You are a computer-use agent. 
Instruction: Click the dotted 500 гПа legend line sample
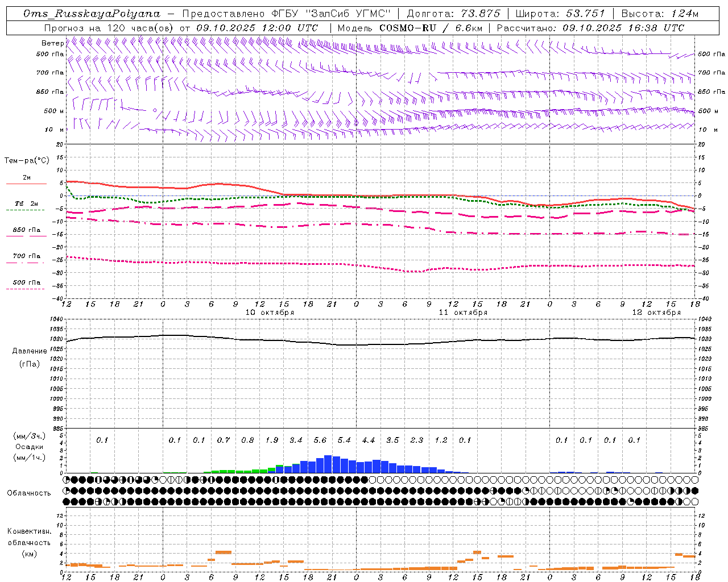[26, 289]
